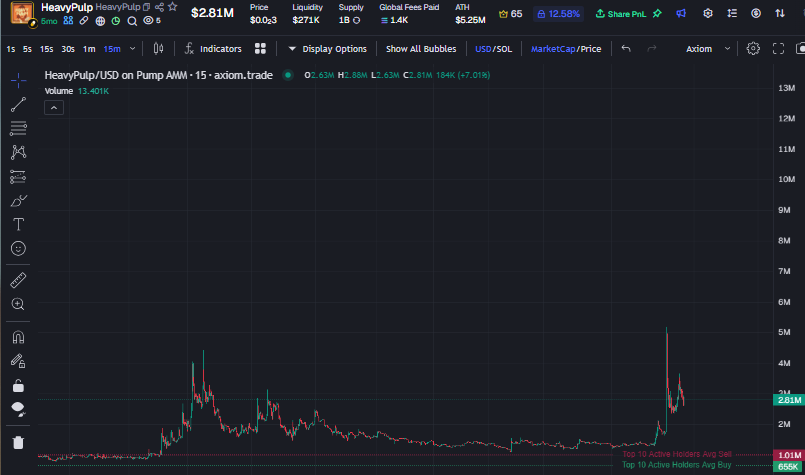This screenshot has height=475, width=805.
Task: Switch the chart to MarketCap view
Action: click(552, 49)
